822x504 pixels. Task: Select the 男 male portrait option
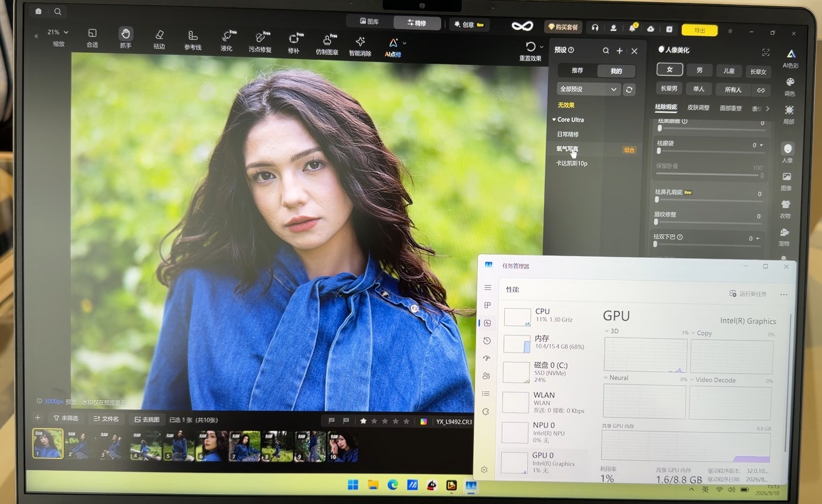pos(699,70)
